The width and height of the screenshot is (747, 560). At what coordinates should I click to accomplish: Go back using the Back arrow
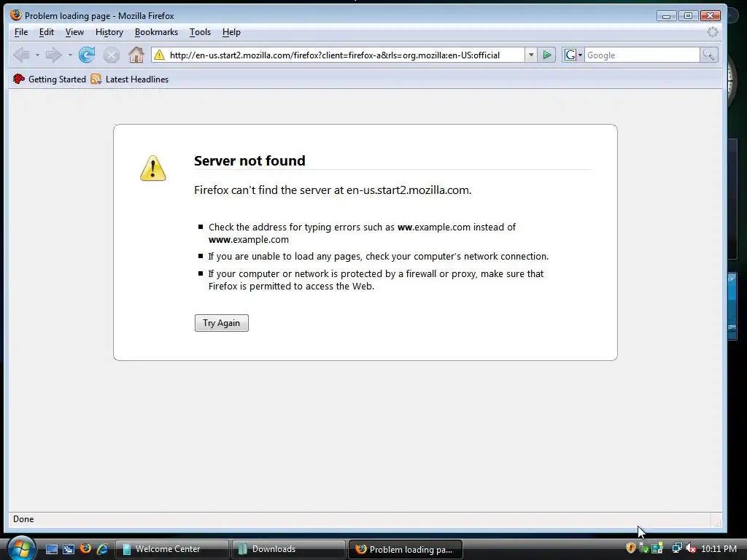pos(22,55)
